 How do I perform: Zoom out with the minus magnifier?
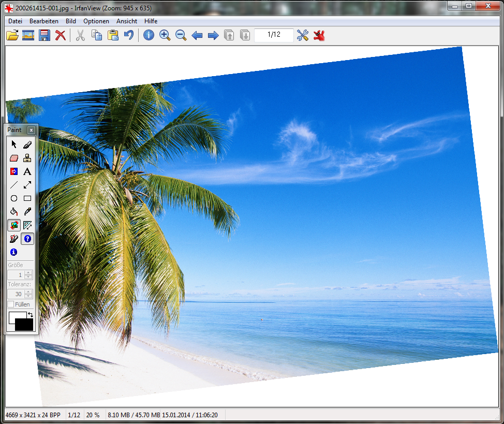point(181,35)
